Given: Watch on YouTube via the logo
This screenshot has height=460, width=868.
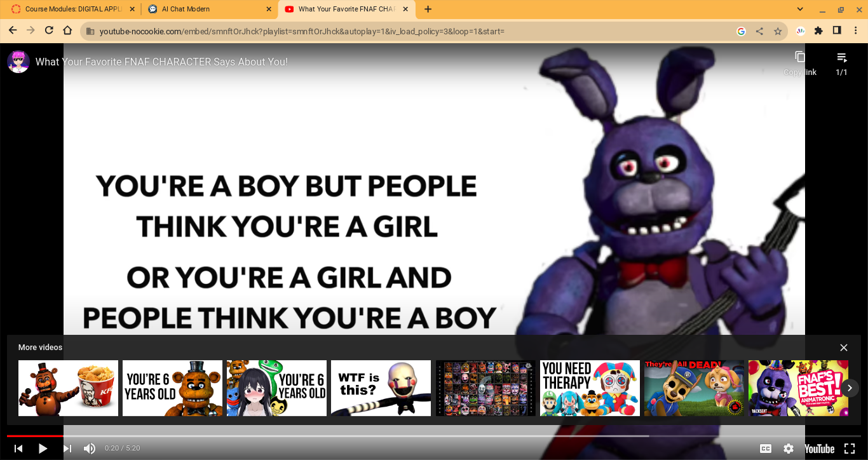Looking at the screenshot, I should coord(820,449).
